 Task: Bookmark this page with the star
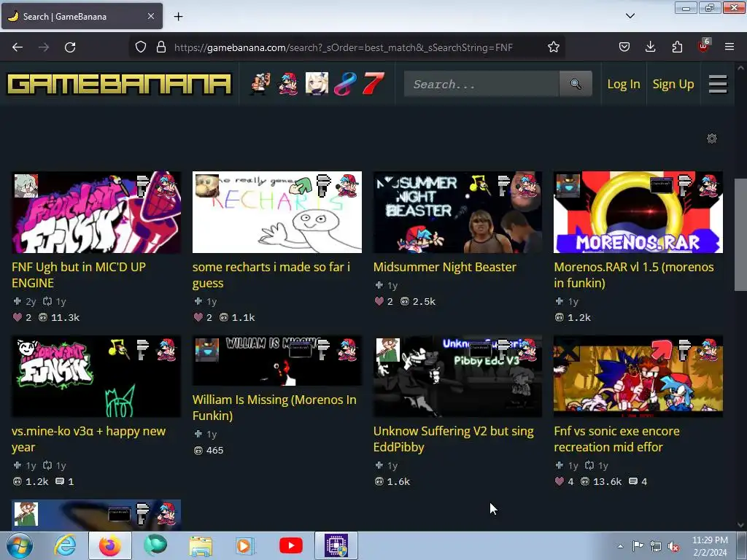click(553, 47)
